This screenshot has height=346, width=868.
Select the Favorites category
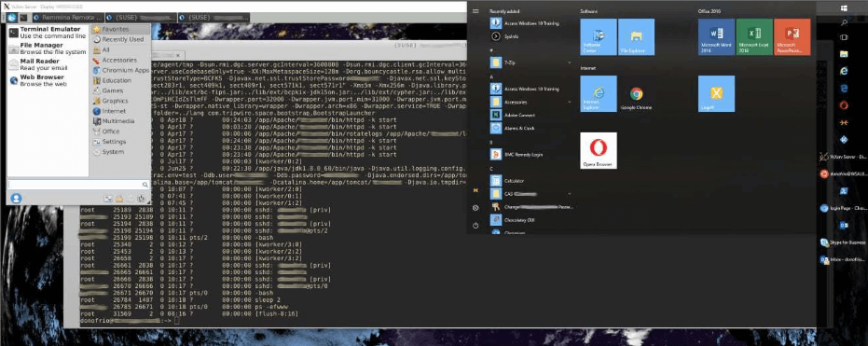119,29
